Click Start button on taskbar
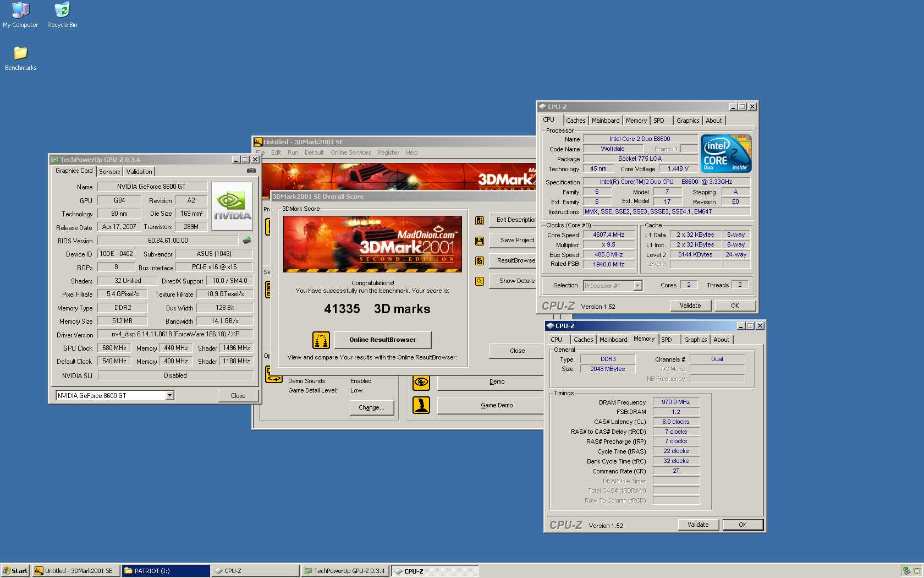924x578 pixels. [15, 571]
